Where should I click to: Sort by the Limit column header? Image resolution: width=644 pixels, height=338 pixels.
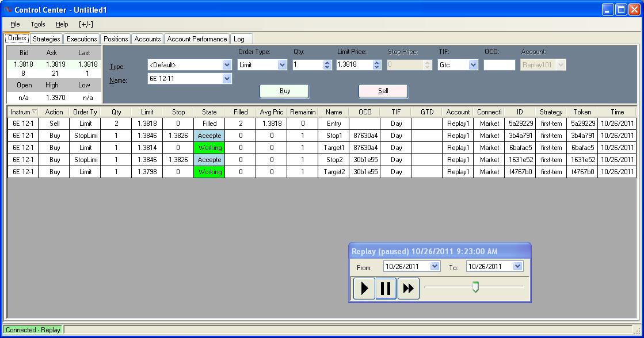(147, 112)
